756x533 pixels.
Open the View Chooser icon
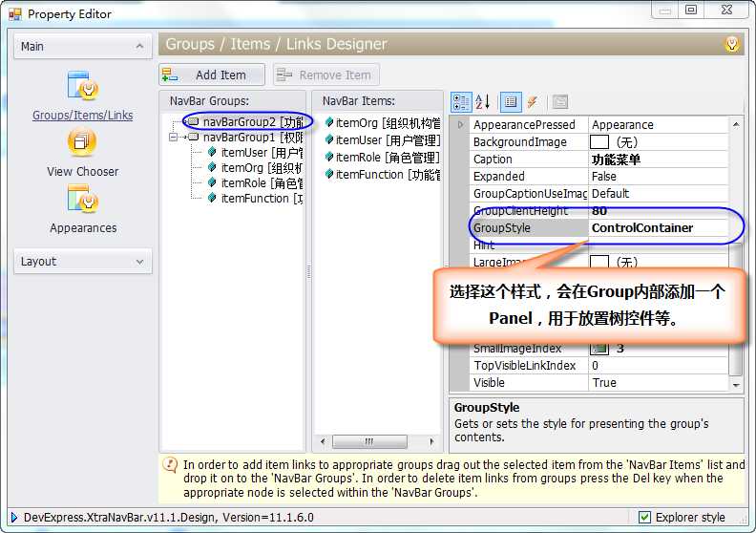click(82, 142)
